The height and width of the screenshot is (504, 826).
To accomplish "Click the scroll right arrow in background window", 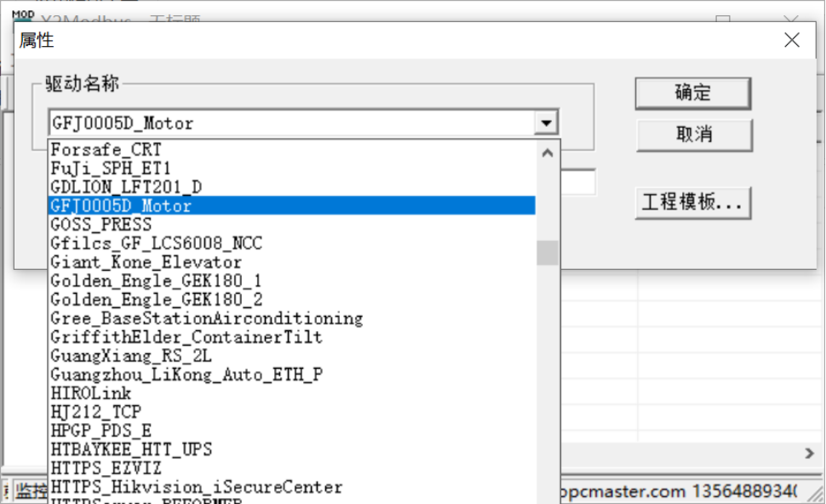I will click(x=810, y=454).
